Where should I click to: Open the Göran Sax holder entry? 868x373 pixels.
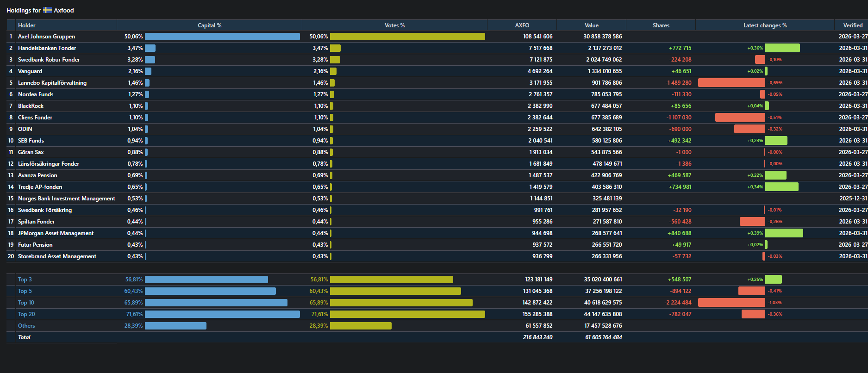pyautogui.click(x=31, y=152)
